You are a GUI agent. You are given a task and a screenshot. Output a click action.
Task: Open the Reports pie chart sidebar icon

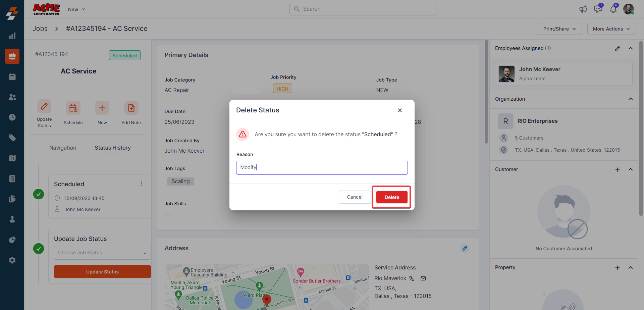(12, 240)
